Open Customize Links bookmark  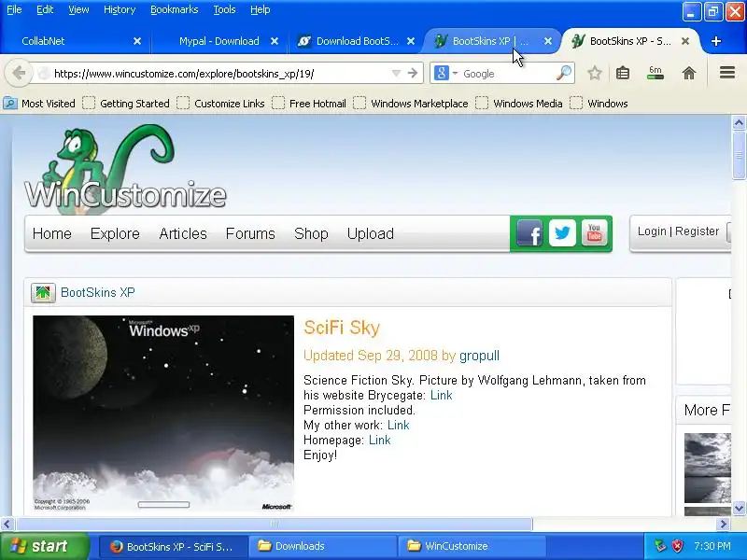(220, 104)
